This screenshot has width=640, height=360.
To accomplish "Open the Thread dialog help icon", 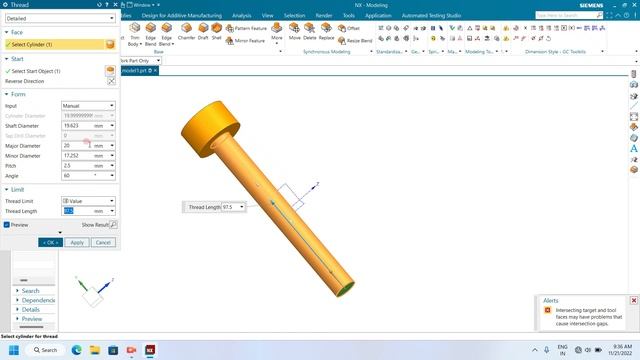I will [107, 4].
